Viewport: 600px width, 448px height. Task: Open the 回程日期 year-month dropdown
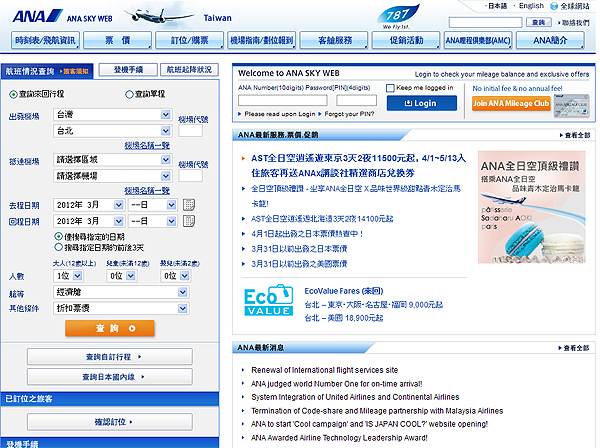point(89,221)
